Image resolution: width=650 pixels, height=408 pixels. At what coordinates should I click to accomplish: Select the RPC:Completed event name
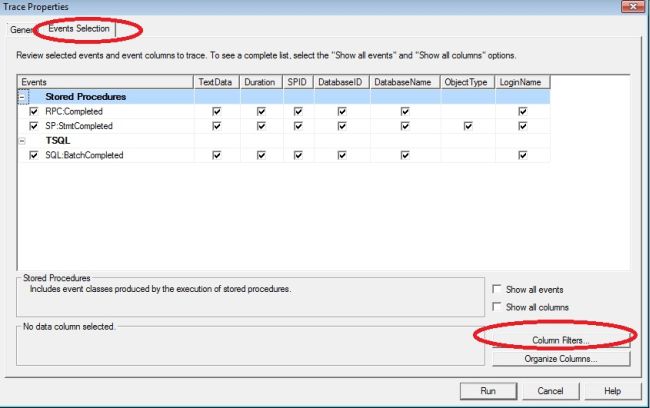click(74, 112)
